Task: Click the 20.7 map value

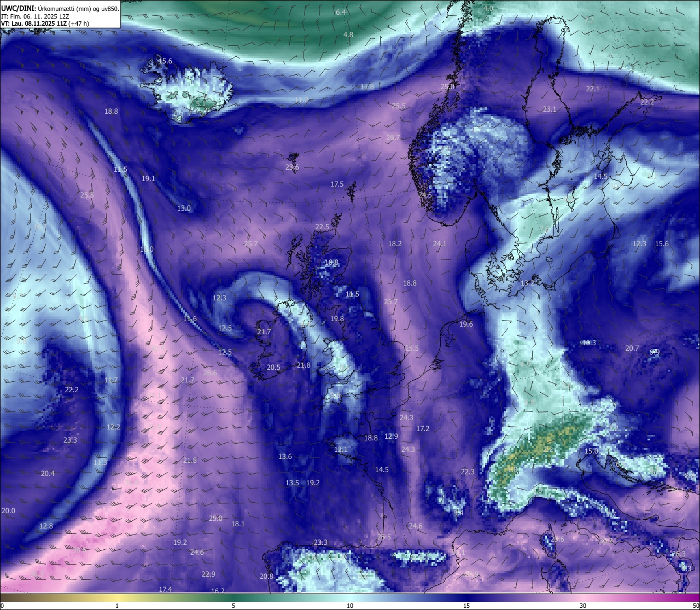Action: (x=632, y=348)
